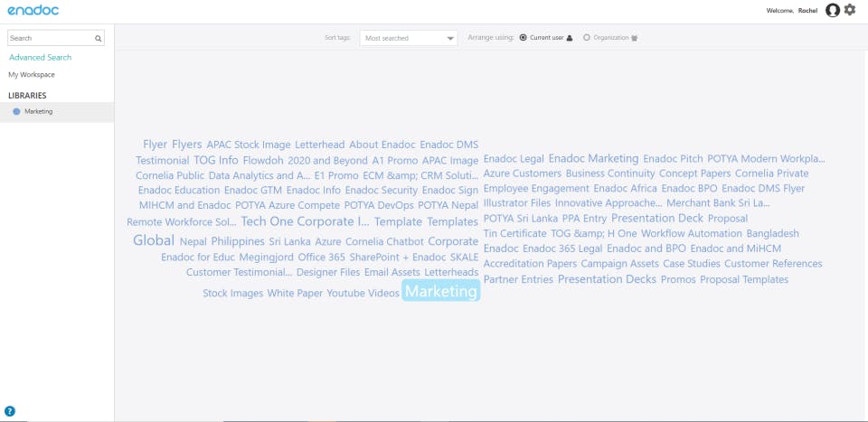This screenshot has height=422, width=868.
Task: Open the Letterhead tag
Action: [320, 145]
